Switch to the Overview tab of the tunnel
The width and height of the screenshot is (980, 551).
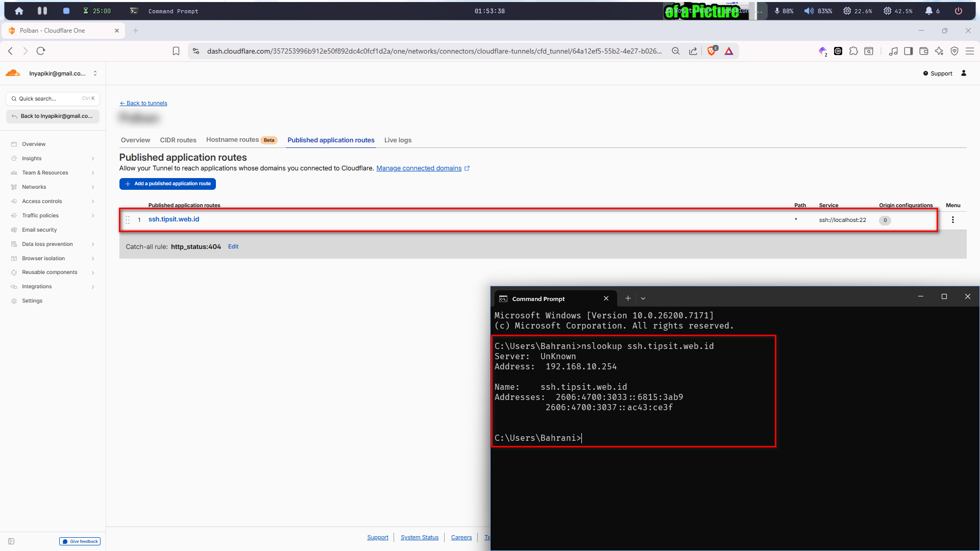pos(135,140)
